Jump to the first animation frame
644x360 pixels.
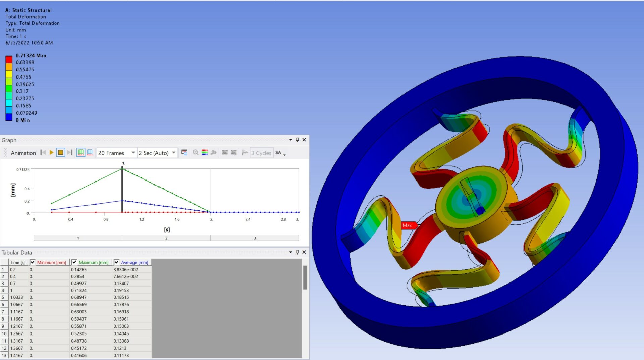pos(43,153)
